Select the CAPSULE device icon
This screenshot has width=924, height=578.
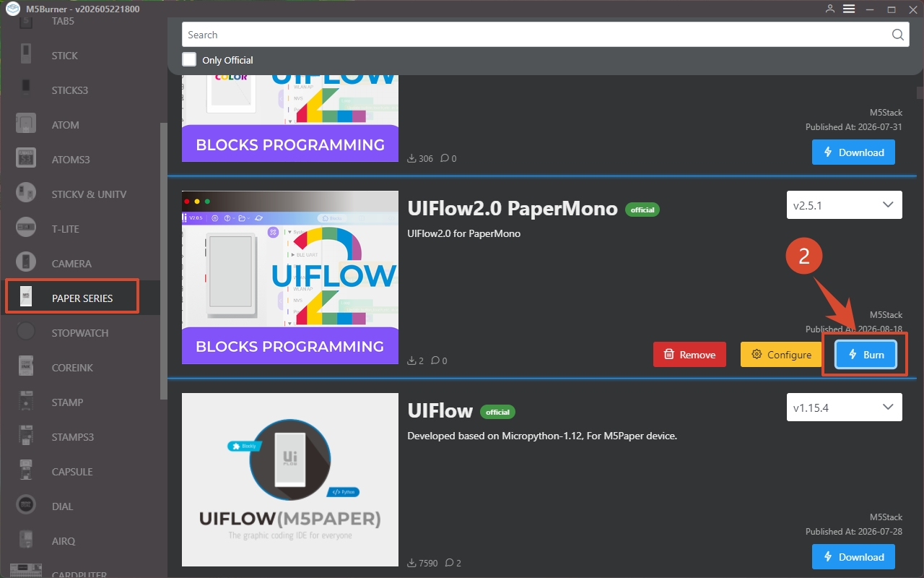(x=26, y=471)
